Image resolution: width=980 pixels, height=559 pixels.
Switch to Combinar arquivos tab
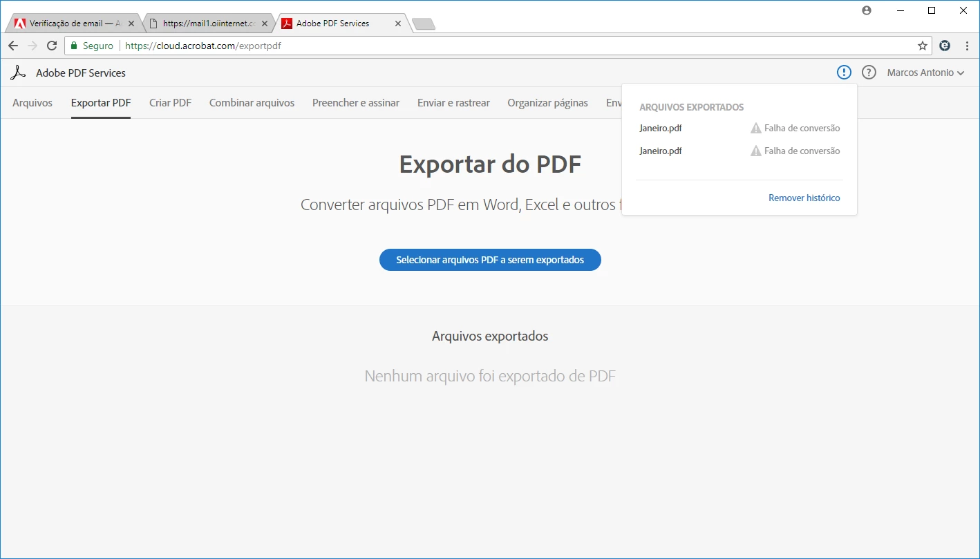pyautogui.click(x=252, y=103)
